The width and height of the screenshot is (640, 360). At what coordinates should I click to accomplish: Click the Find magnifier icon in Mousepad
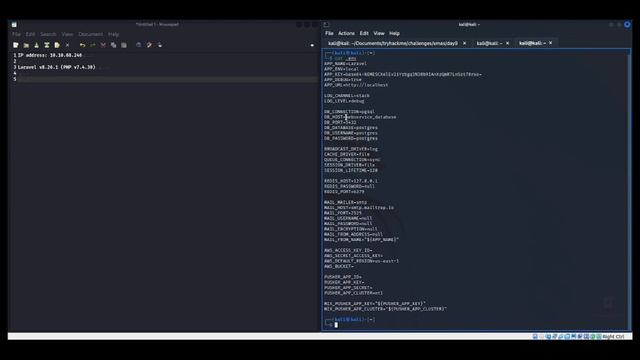[x=139, y=45]
